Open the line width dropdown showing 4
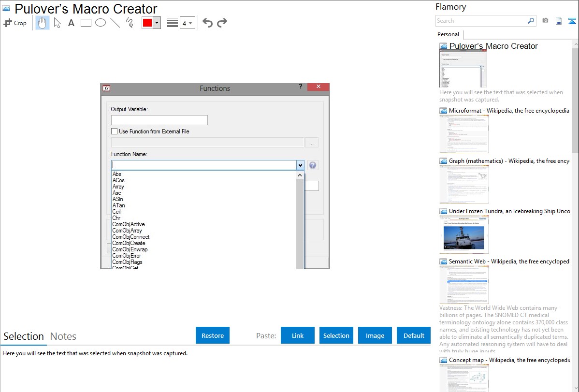The height and width of the screenshot is (392, 579). click(x=187, y=23)
